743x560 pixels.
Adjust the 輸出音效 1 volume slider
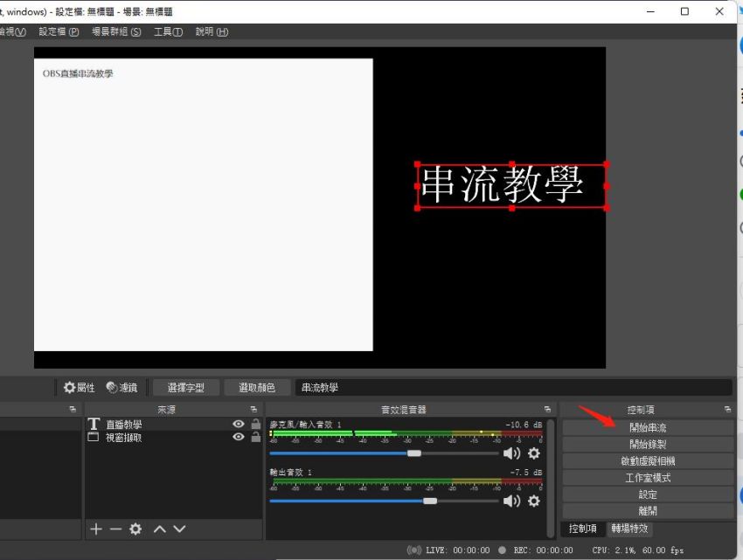(430, 501)
